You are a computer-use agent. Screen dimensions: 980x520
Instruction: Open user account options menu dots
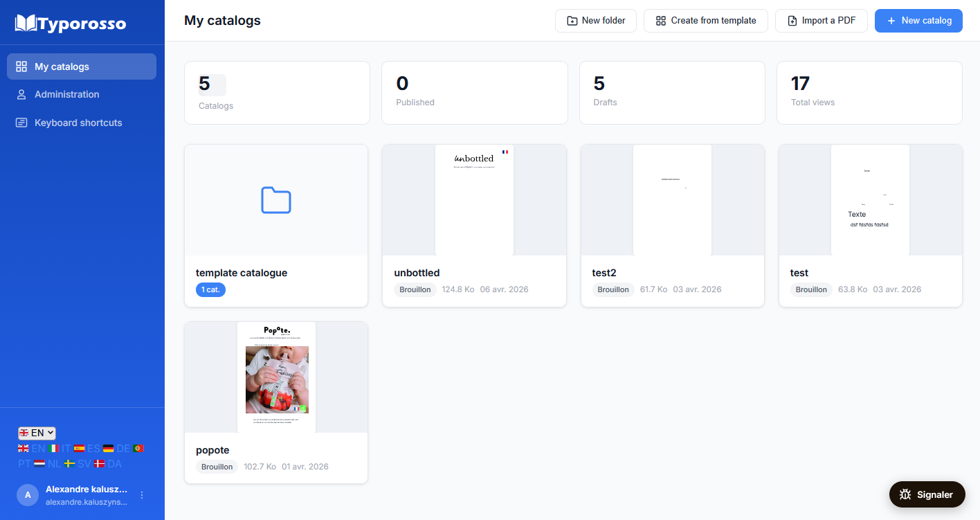click(142, 494)
